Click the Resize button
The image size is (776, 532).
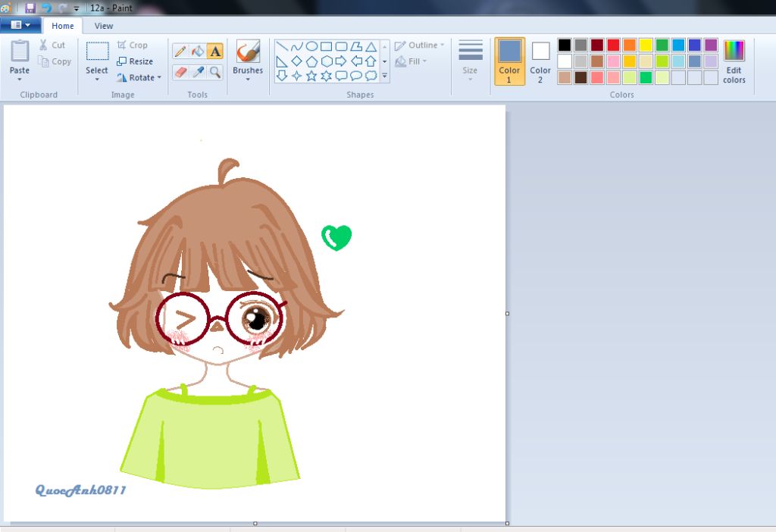(135, 61)
